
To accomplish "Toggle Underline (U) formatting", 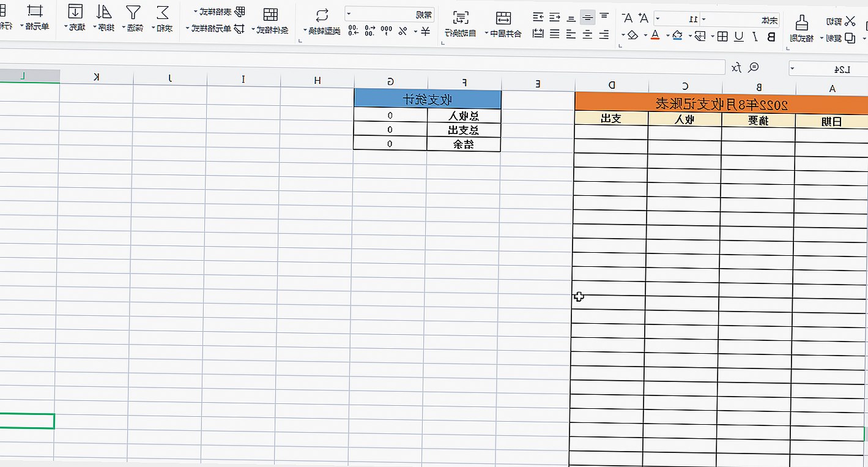I will tap(739, 37).
